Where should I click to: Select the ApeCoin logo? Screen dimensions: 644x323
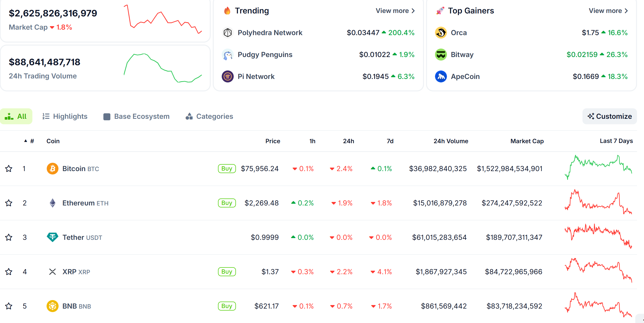pyautogui.click(x=441, y=76)
